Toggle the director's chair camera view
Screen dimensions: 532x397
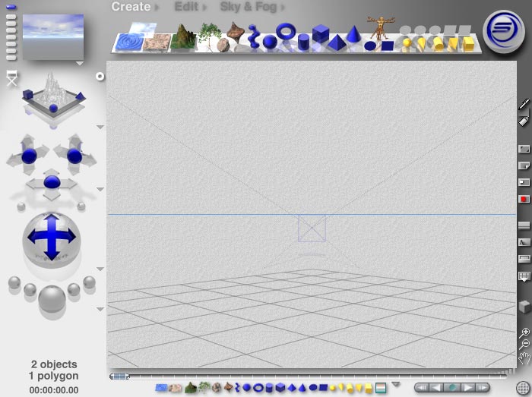point(11,77)
